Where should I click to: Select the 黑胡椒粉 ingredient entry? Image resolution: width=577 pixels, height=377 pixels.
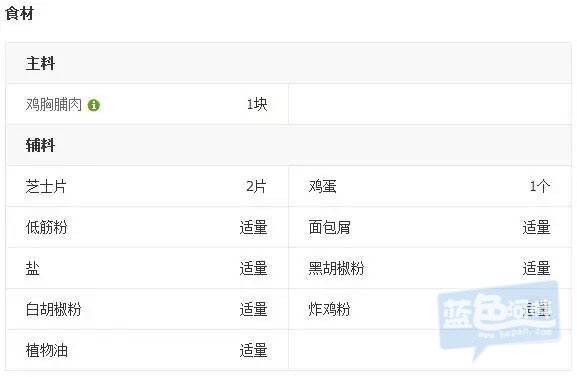point(336,268)
